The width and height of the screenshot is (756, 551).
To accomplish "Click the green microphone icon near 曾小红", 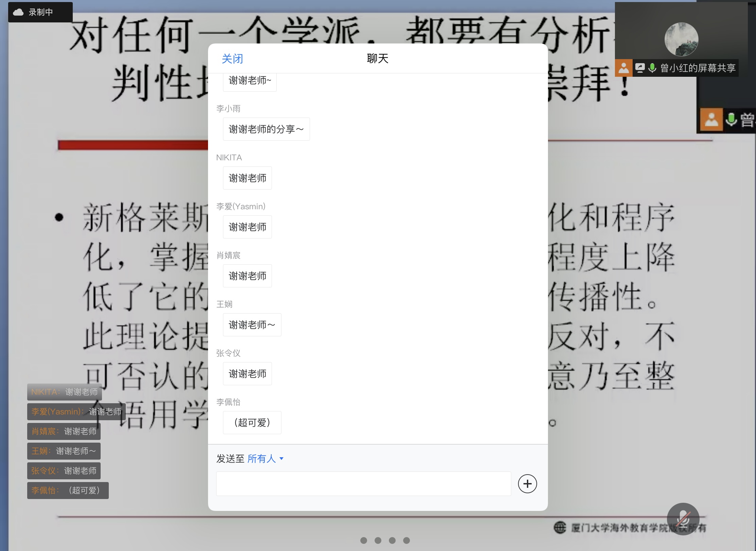I will click(x=652, y=68).
